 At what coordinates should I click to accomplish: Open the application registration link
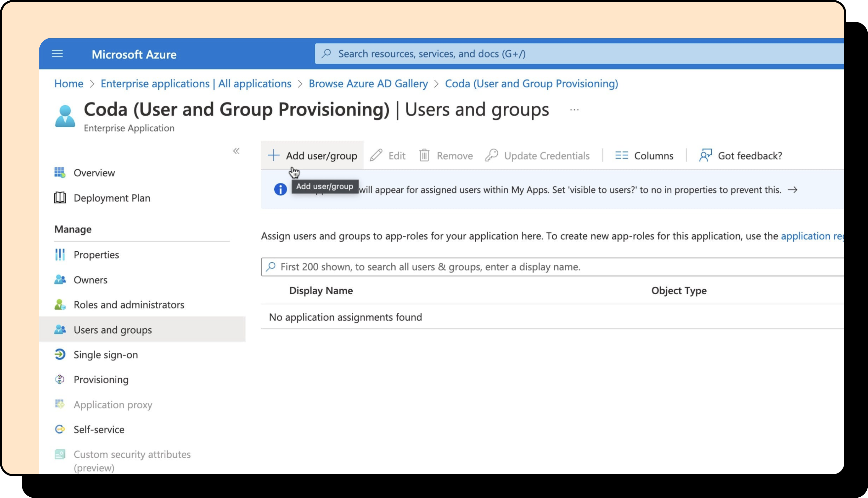pyautogui.click(x=812, y=236)
